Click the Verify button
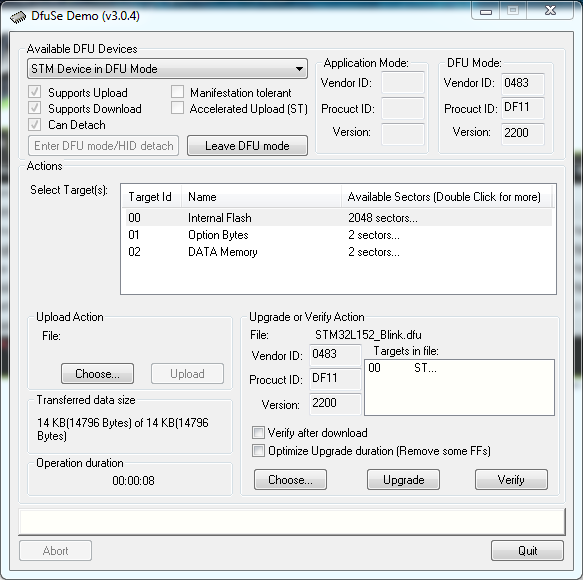The image size is (583, 580). (511, 480)
